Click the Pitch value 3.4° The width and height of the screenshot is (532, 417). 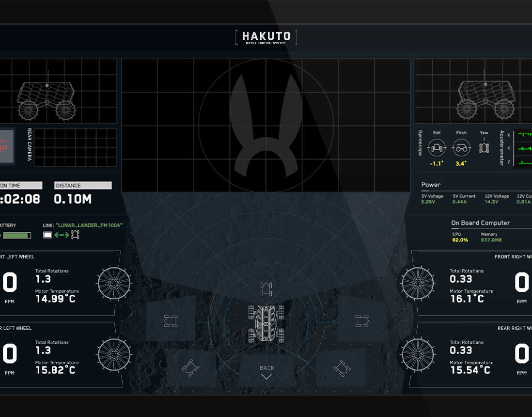(x=461, y=163)
